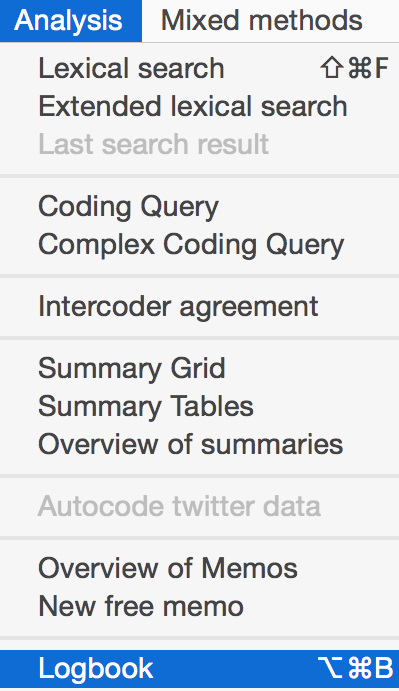Open the highlighted Logbook item

click(199, 669)
